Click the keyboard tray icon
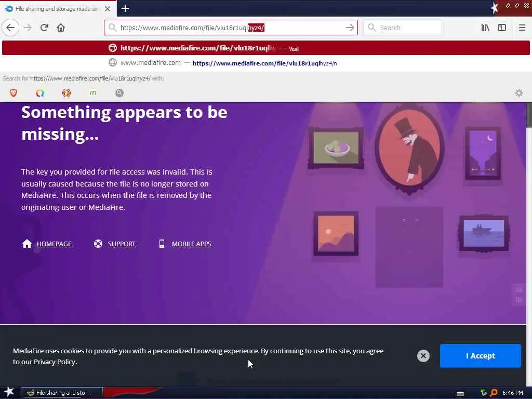Viewport: 532px width, 399px height. point(460,393)
